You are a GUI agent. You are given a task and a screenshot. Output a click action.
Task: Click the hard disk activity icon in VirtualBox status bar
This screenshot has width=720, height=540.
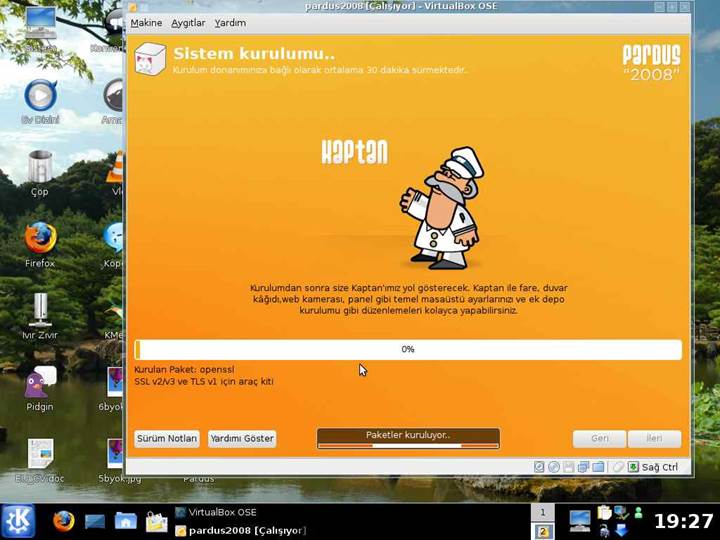coord(539,467)
